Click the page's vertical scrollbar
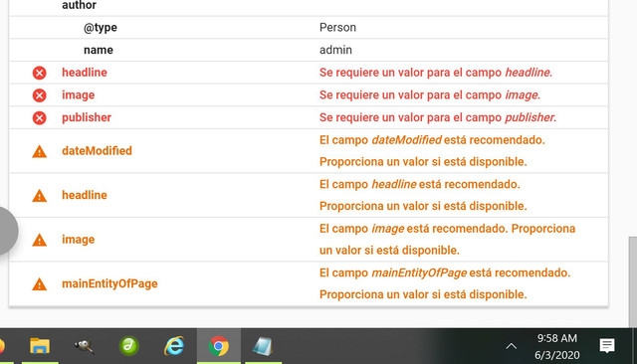The height and width of the screenshot is (364, 637). (633, 282)
